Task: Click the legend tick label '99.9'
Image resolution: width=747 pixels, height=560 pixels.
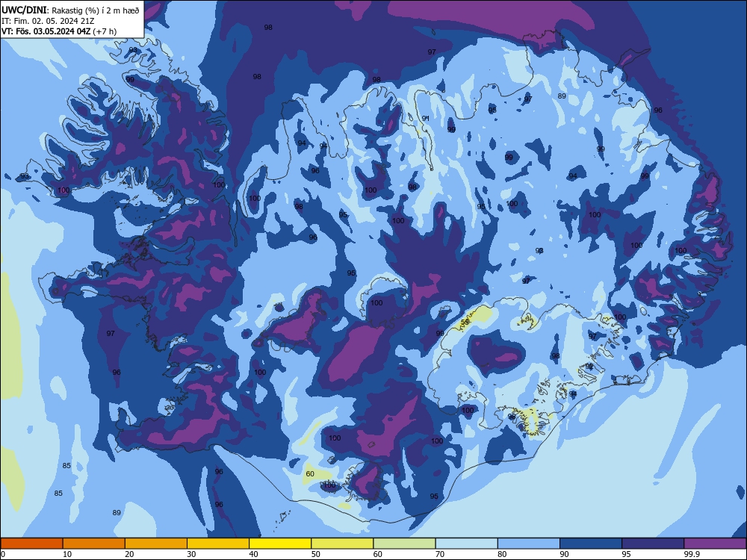Action: point(692,554)
